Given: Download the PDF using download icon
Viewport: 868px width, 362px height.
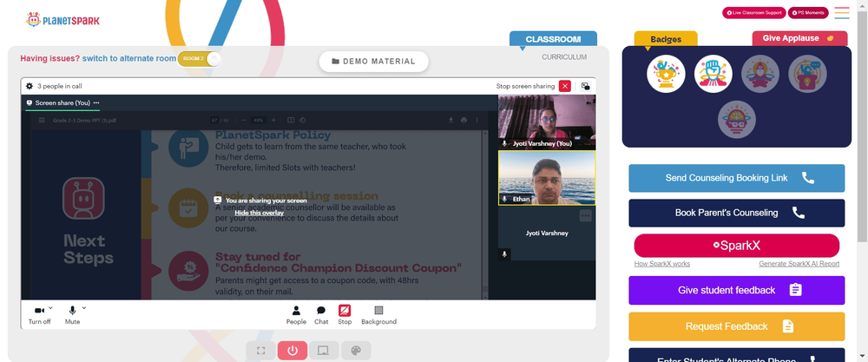Looking at the screenshot, I should pos(450,120).
